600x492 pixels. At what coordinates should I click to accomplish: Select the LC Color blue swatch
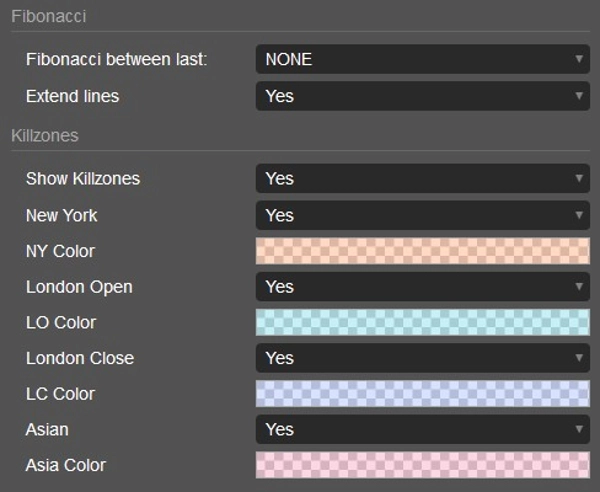click(422, 394)
